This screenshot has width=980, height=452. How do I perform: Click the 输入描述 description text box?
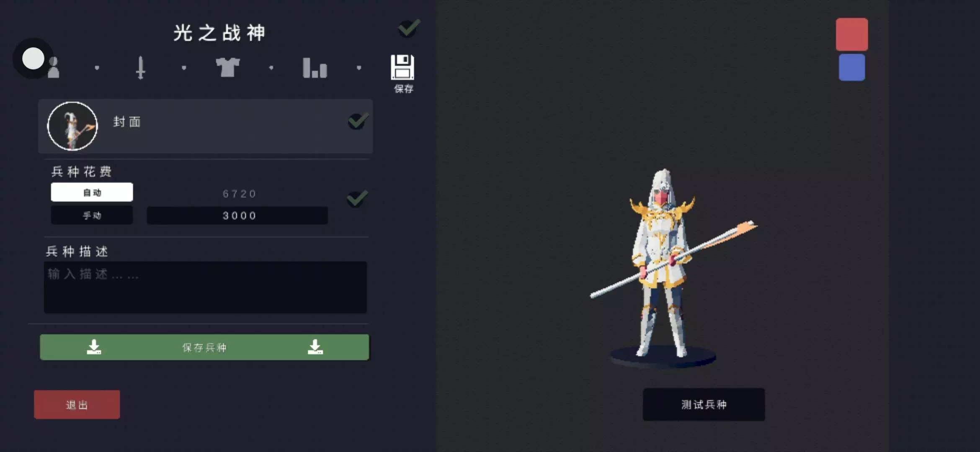click(205, 287)
